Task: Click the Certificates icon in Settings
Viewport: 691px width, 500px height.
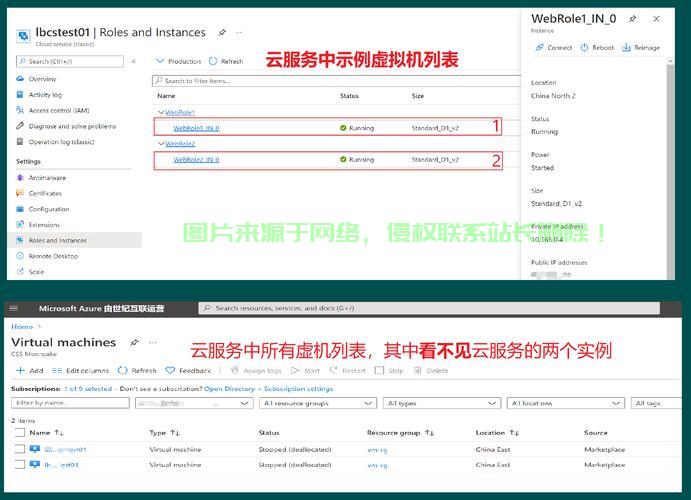Action: pyautogui.click(x=20, y=193)
